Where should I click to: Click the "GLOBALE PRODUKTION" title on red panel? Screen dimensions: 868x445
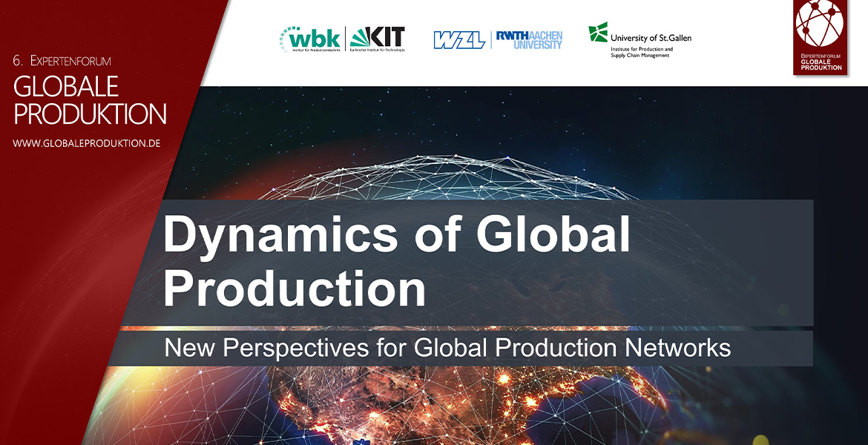click(x=90, y=100)
